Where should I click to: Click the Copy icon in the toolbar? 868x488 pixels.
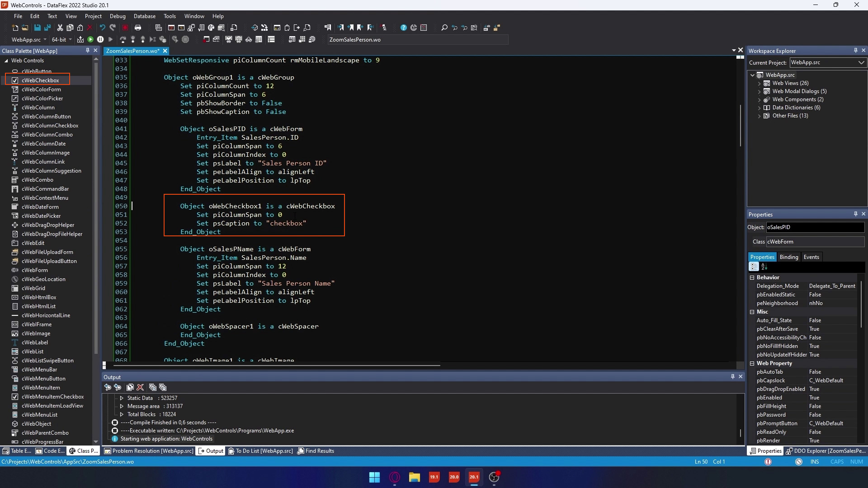coord(70,28)
